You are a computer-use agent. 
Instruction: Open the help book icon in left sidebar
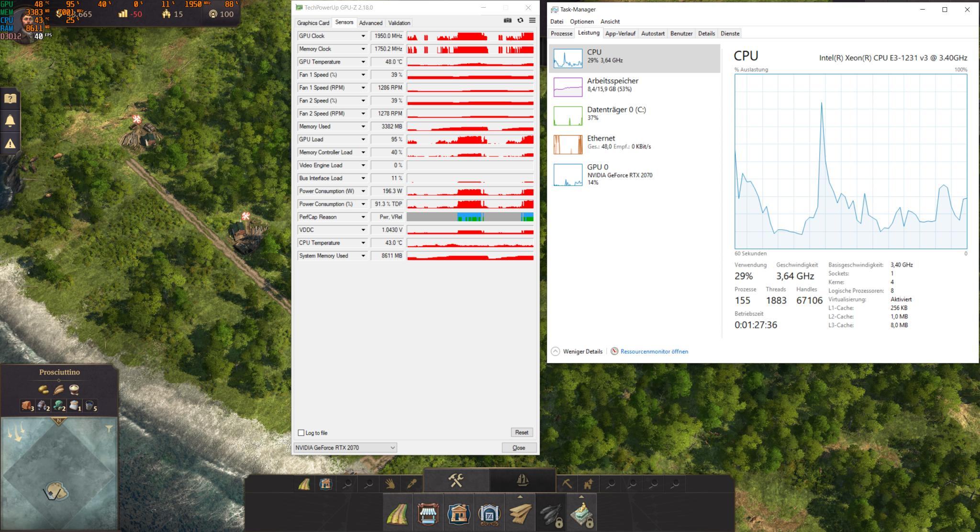(10, 98)
